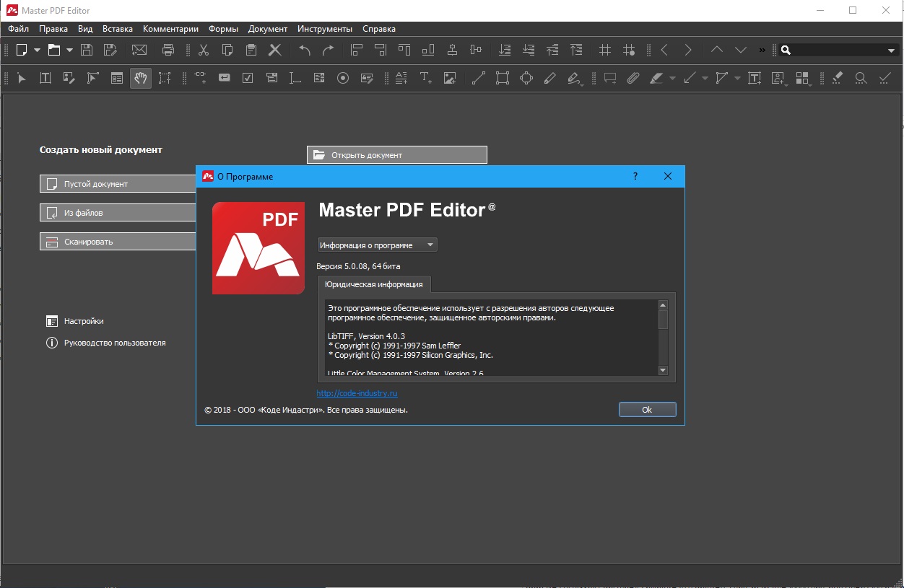
Task: Select the Insert Image tool
Action: tap(450, 78)
